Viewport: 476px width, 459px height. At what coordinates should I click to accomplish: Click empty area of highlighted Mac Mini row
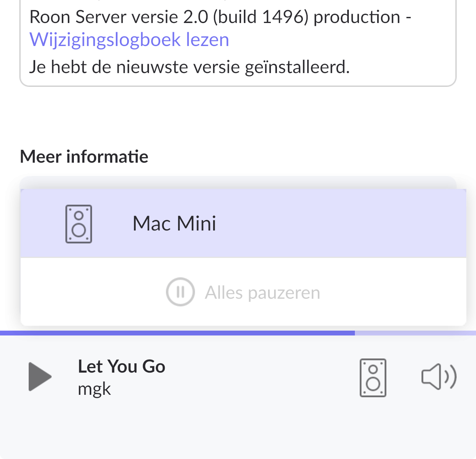pos(334,224)
